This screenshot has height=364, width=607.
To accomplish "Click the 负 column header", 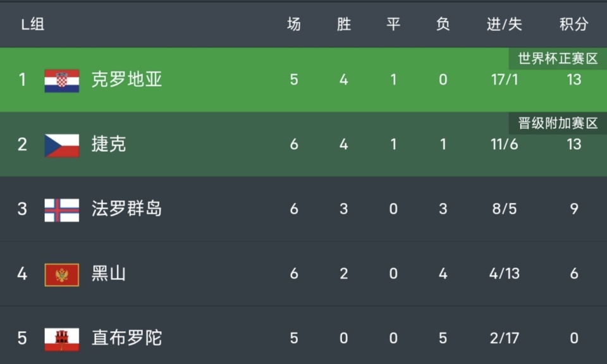I will tap(443, 25).
